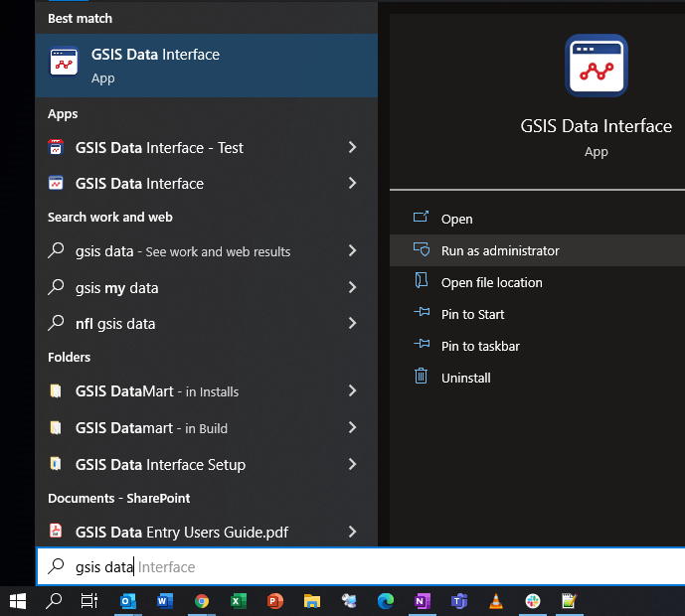
Task: Click the 'gsis data' search input field
Action: [x=361, y=566]
